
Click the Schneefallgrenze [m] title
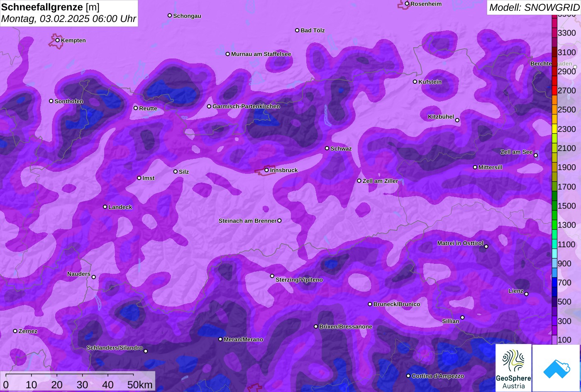pyautogui.click(x=50, y=7)
